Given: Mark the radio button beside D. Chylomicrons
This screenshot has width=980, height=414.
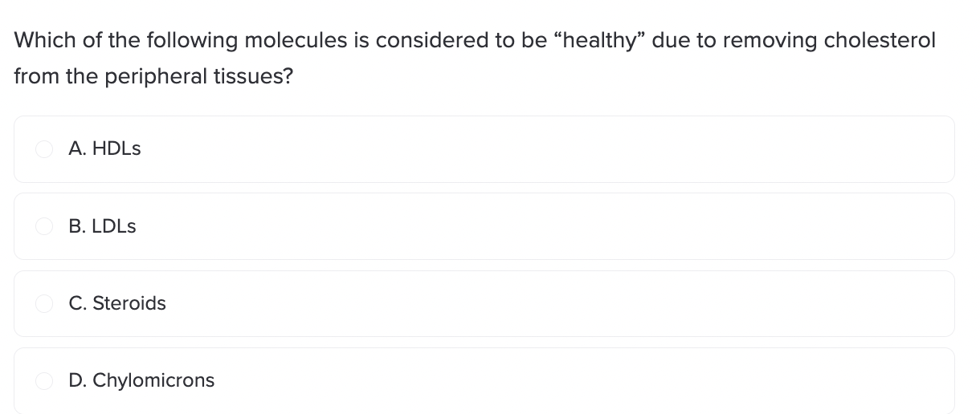Looking at the screenshot, I should click(44, 380).
